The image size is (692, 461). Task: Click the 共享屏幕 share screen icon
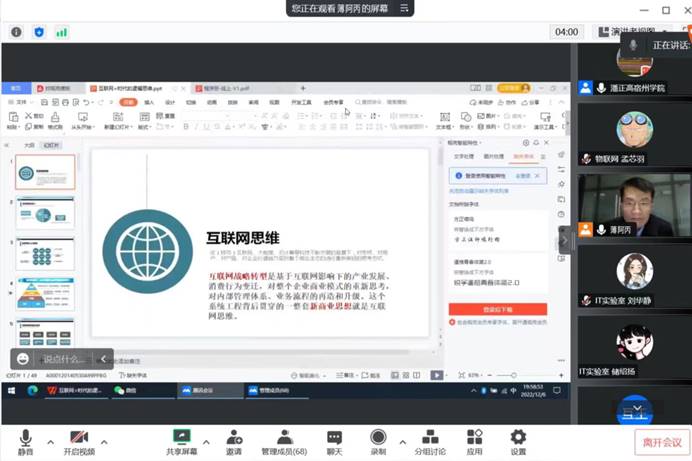pyautogui.click(x=181, y=439)
